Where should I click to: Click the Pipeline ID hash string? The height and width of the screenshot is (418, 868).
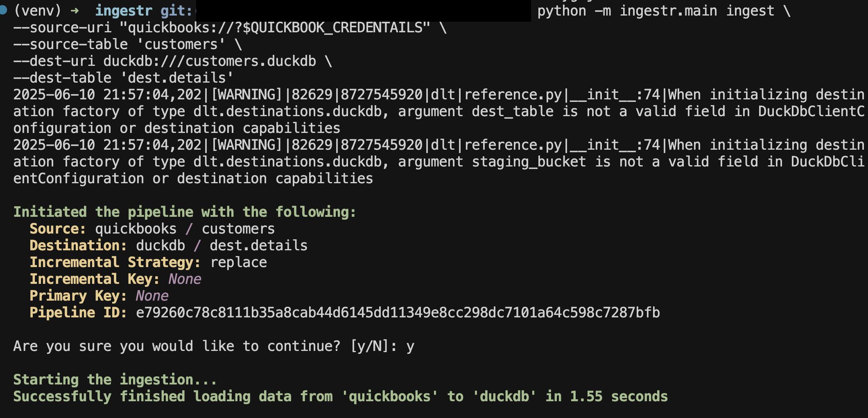[398, 313]
